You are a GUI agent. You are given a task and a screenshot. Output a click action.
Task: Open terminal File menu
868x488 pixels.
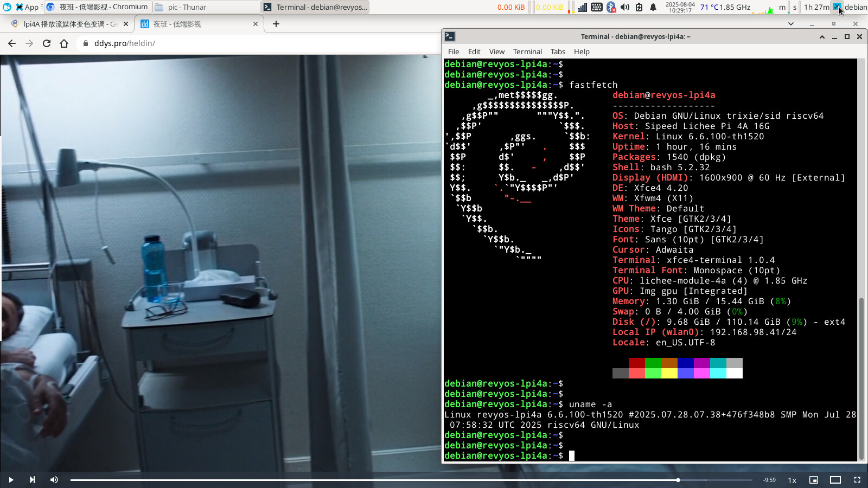pyautogui.click(x=454, y=52)
